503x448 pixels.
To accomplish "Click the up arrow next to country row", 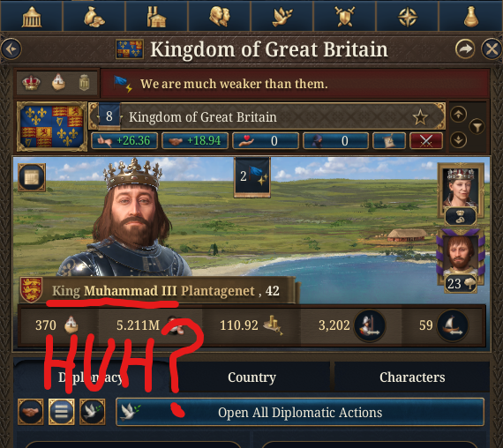I will 459,114.
